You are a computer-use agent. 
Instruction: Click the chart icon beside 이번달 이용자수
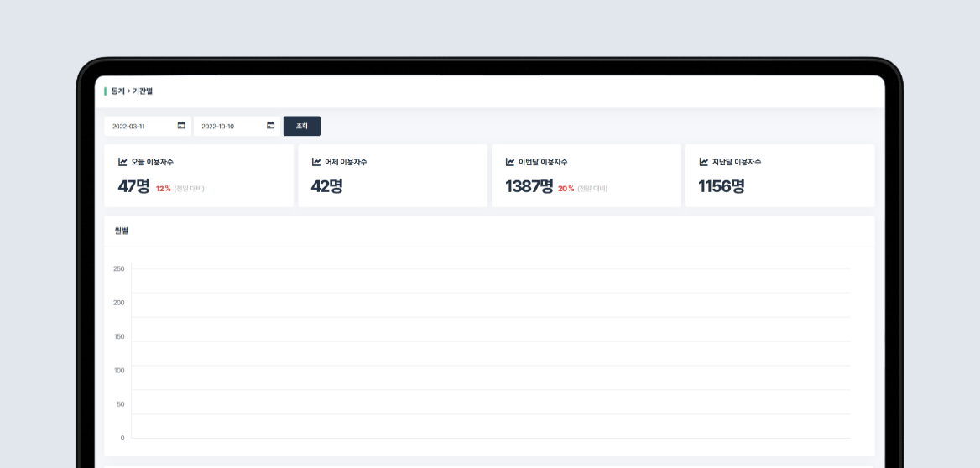tap(510, 162)
